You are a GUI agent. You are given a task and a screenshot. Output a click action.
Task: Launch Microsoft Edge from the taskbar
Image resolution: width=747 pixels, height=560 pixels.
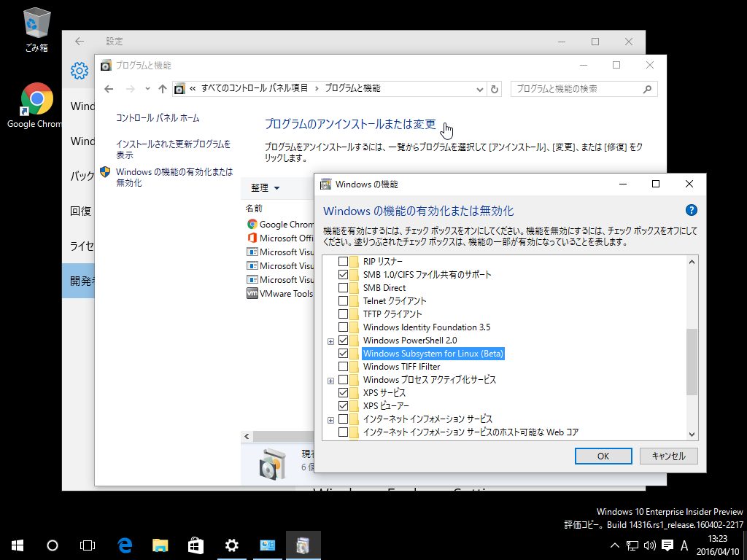[125, 545]
